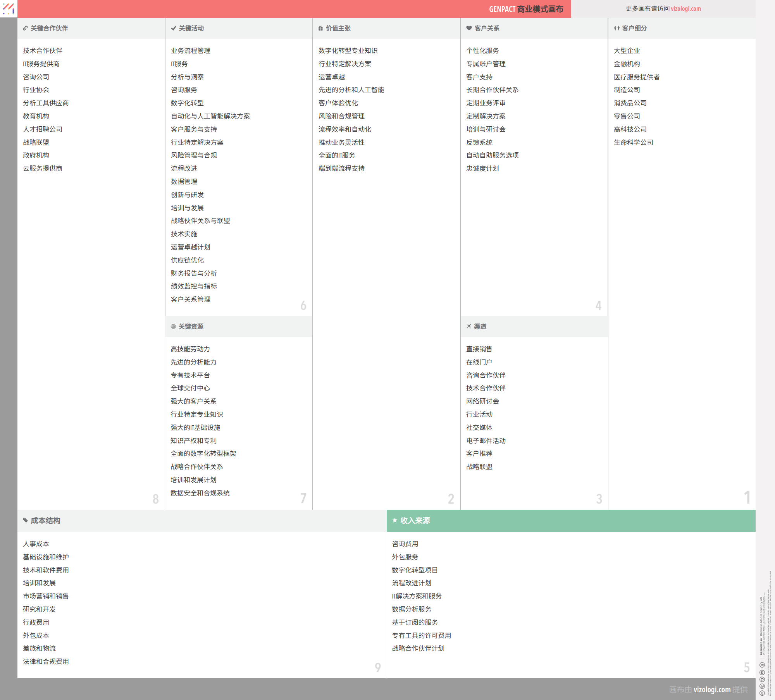775x700 pixels.
Task: Click the tag icon beside 成本结构
Action: pos(26,520)
